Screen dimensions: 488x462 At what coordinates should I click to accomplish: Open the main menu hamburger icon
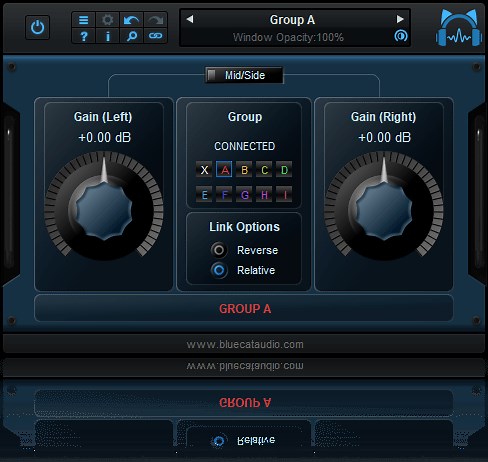(83, 20)
